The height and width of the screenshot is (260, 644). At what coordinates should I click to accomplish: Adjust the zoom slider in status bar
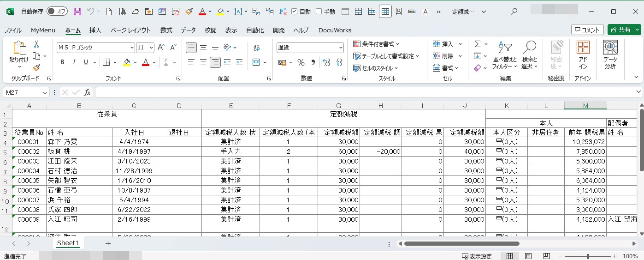coord(588,256)
